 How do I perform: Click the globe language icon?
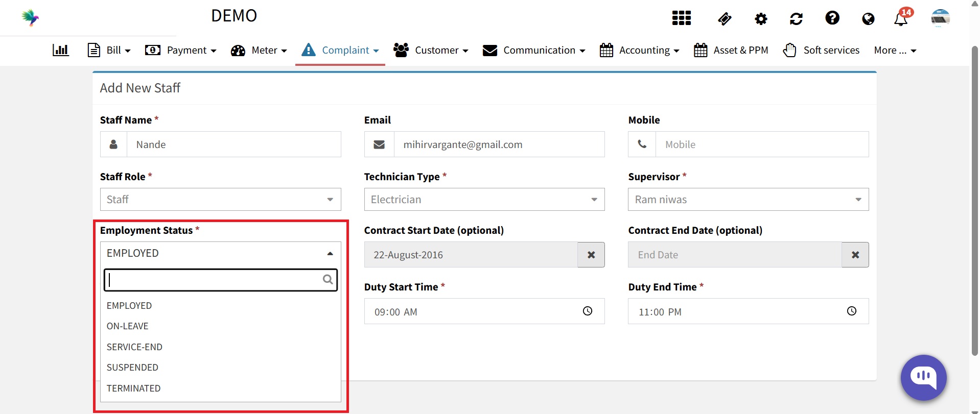(x=868, y=19)
